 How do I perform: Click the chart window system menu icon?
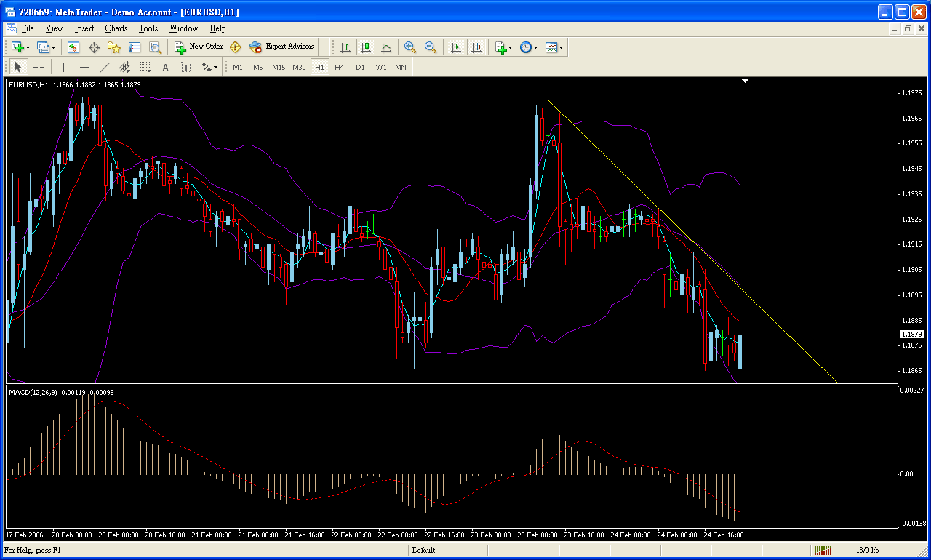click(11, 28)
